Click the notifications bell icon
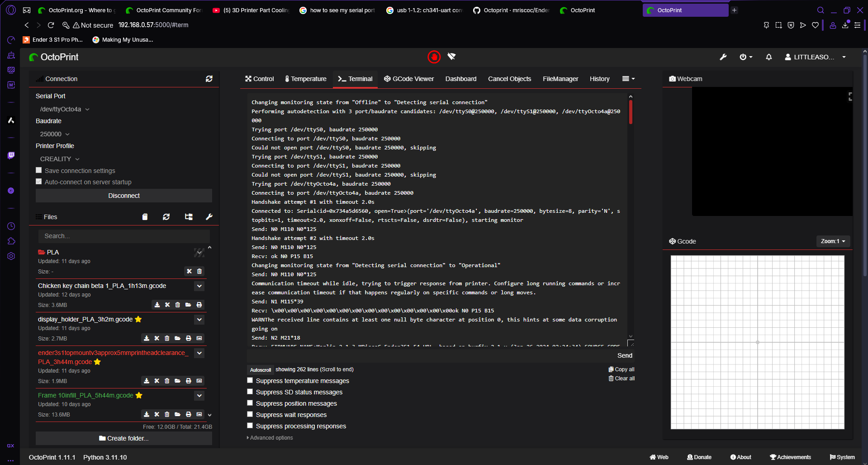The height and width of the screenshot is (465, 868). [768, 57]
